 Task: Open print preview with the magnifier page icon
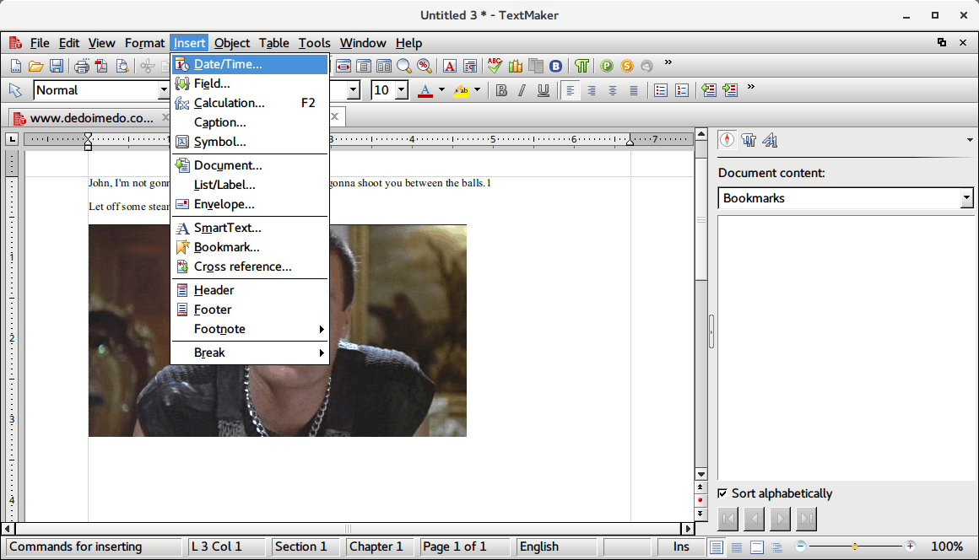point(123,66)
